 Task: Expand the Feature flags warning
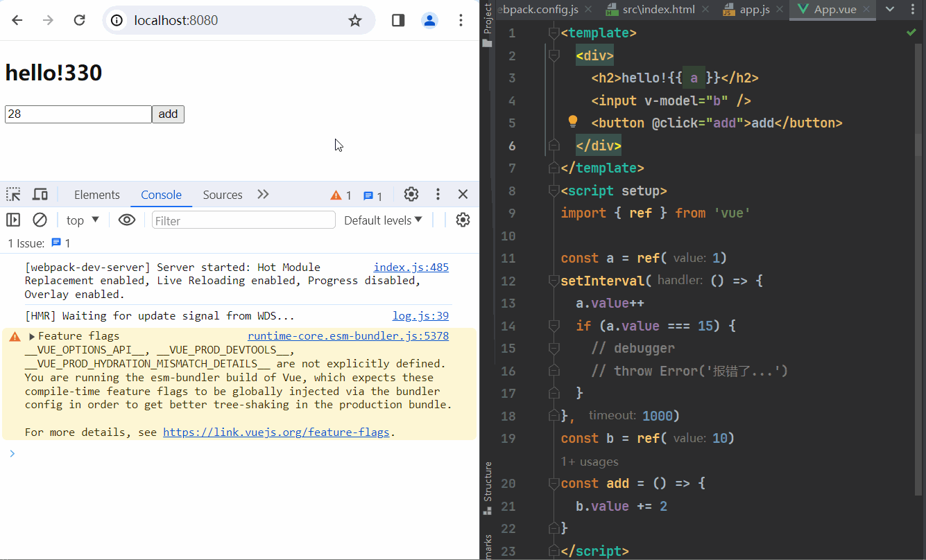[32, 336]
